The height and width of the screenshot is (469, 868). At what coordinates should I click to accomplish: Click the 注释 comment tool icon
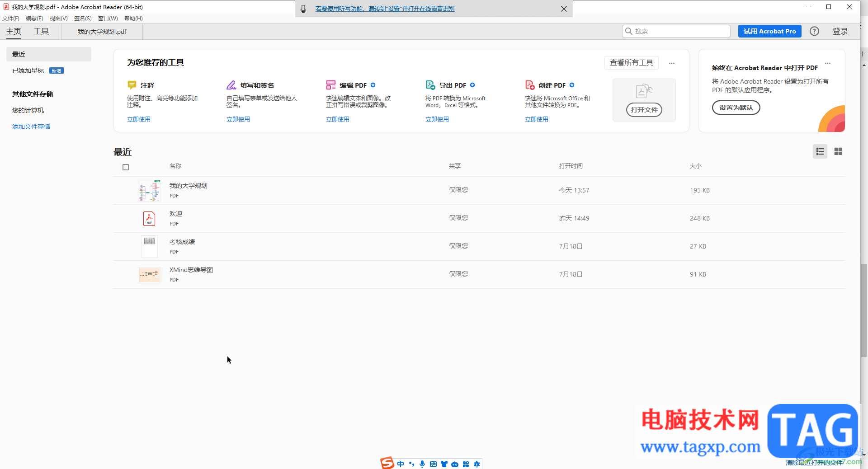(x=132, y=85)
